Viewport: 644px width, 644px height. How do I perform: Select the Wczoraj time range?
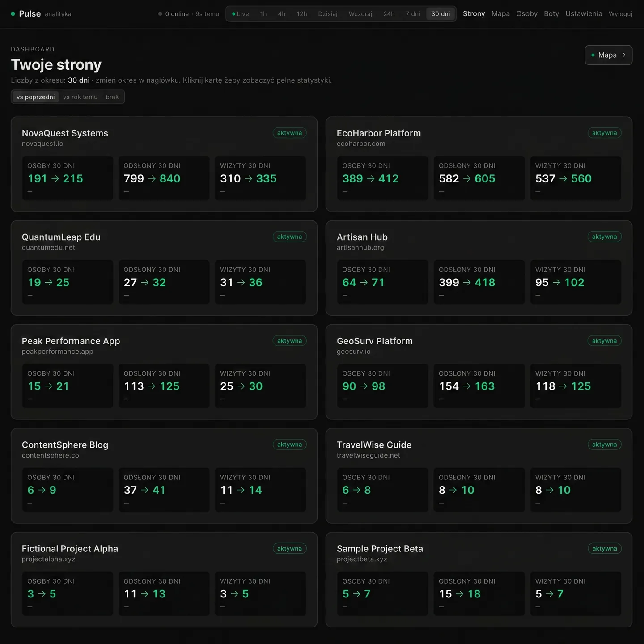coord(360,14)
